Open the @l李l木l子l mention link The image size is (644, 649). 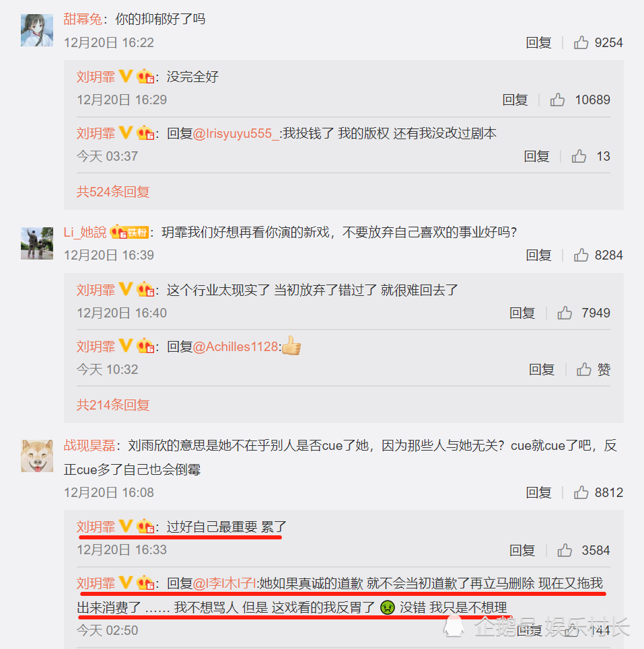click(225, 584)
